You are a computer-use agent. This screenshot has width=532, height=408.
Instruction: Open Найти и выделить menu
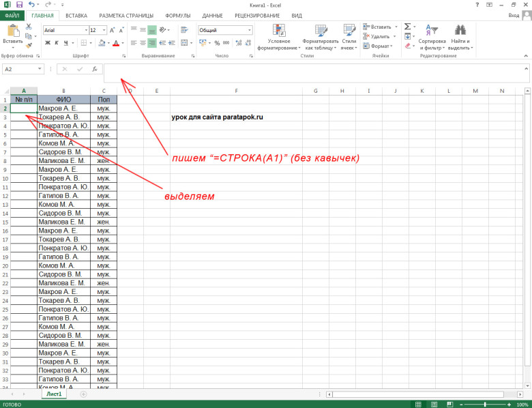[460, 37]
